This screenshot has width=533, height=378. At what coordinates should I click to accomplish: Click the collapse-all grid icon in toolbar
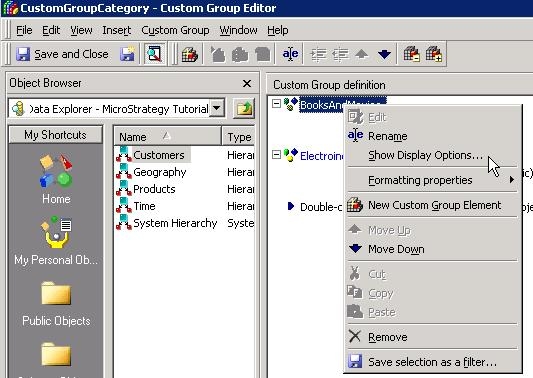(x=411, y=54)
